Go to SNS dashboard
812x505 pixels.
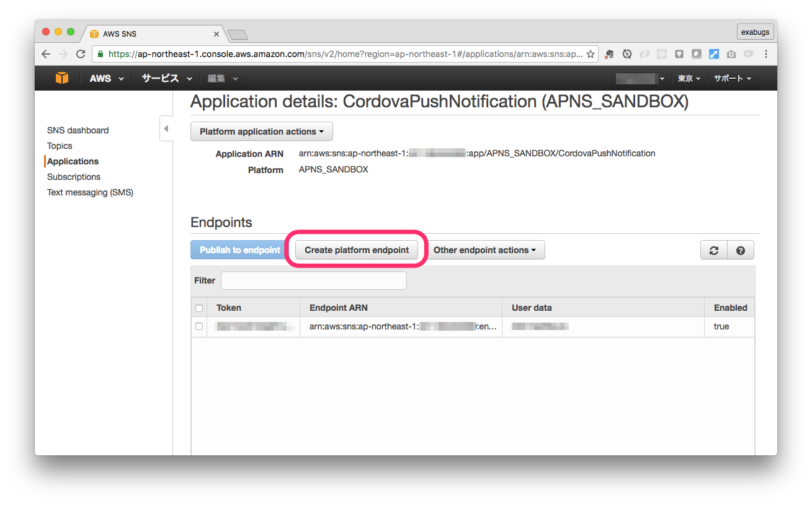[x=78, y=130]
